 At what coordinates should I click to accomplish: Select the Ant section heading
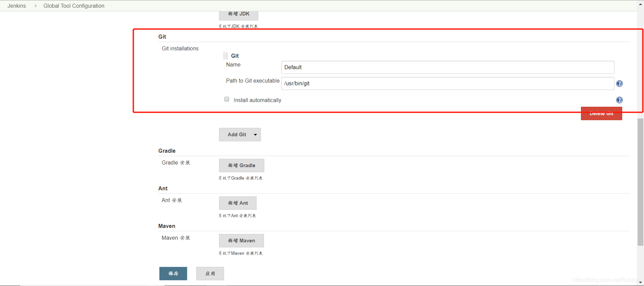pos(163,188)
